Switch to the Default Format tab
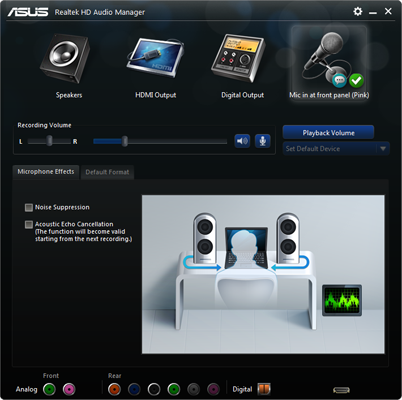This screenshot has height=400, width=402. [x=107, y=172]
